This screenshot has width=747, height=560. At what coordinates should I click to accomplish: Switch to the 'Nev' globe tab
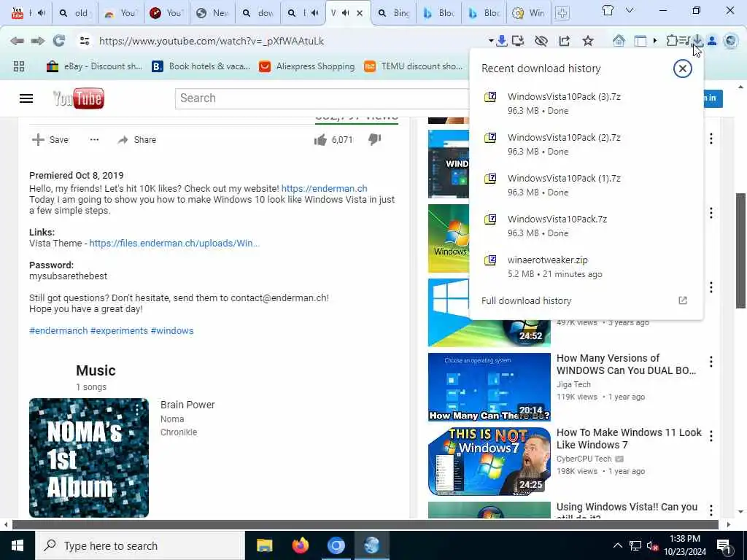tap(213, 13)
